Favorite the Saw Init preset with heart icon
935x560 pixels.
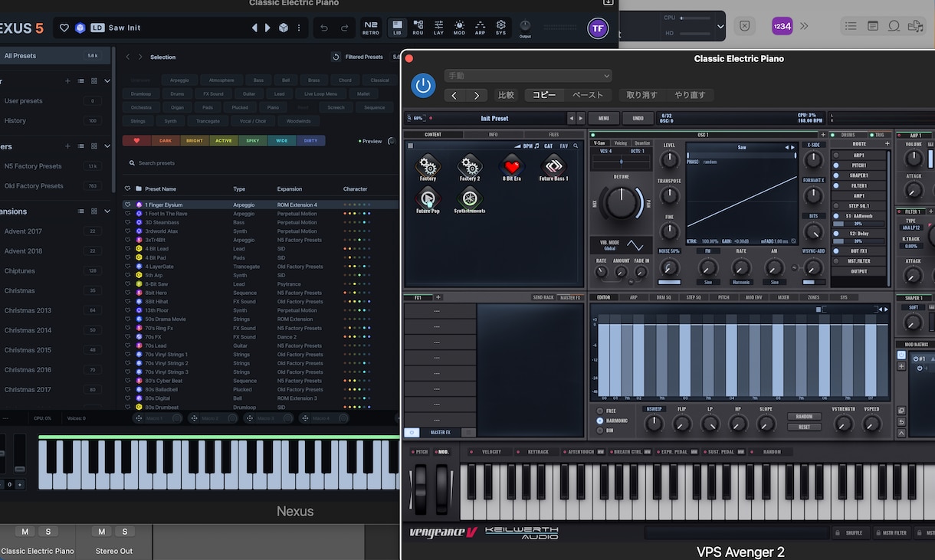pyautogui.click(x=64, y=28)
